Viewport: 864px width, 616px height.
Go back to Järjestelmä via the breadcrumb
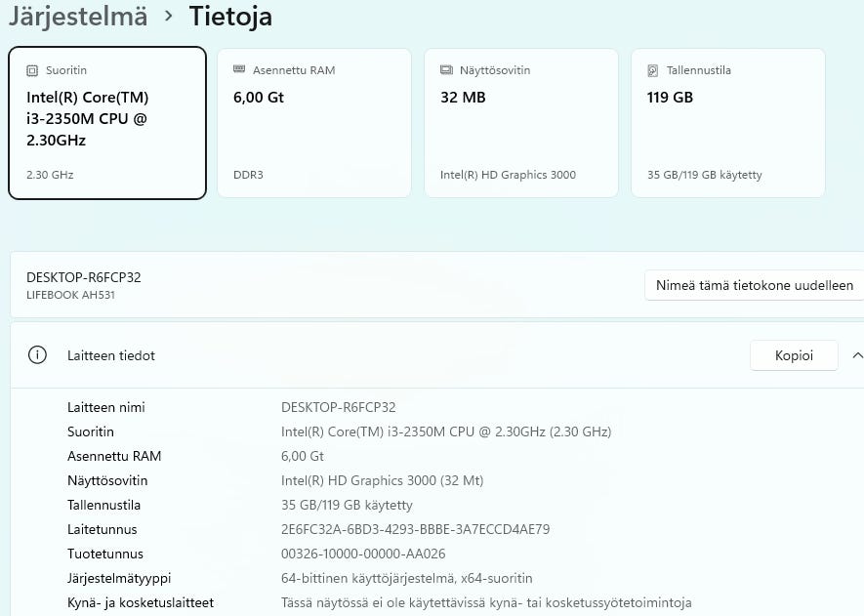[x=78, y=16]
